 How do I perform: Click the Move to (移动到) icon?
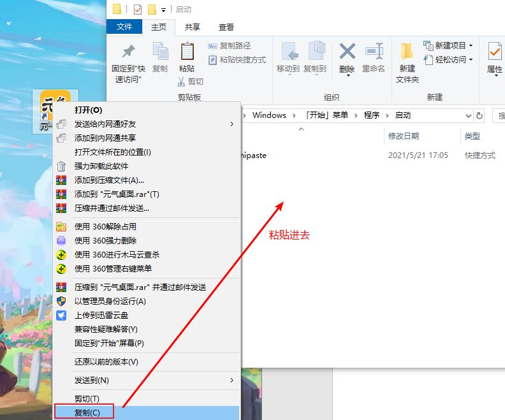point(288,52)
